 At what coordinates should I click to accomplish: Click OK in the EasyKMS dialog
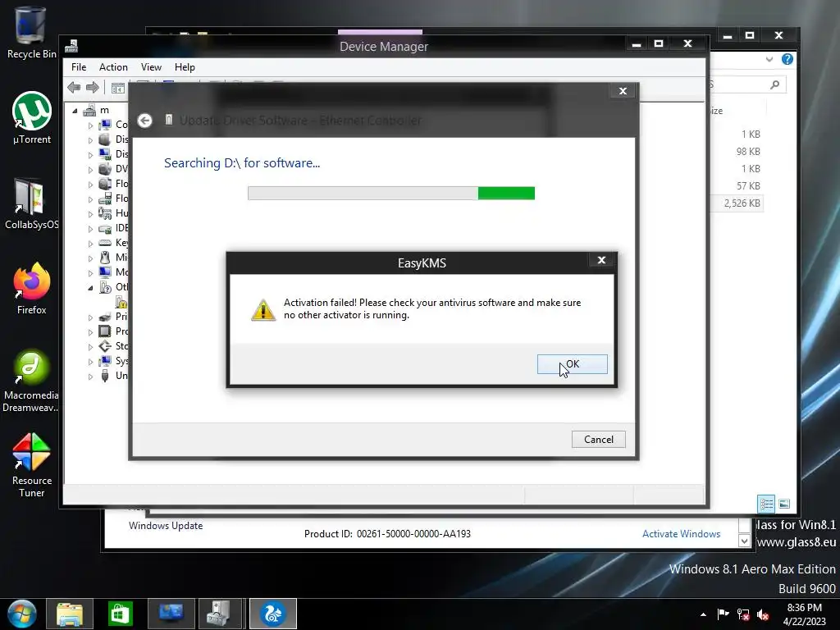[572, 364]
